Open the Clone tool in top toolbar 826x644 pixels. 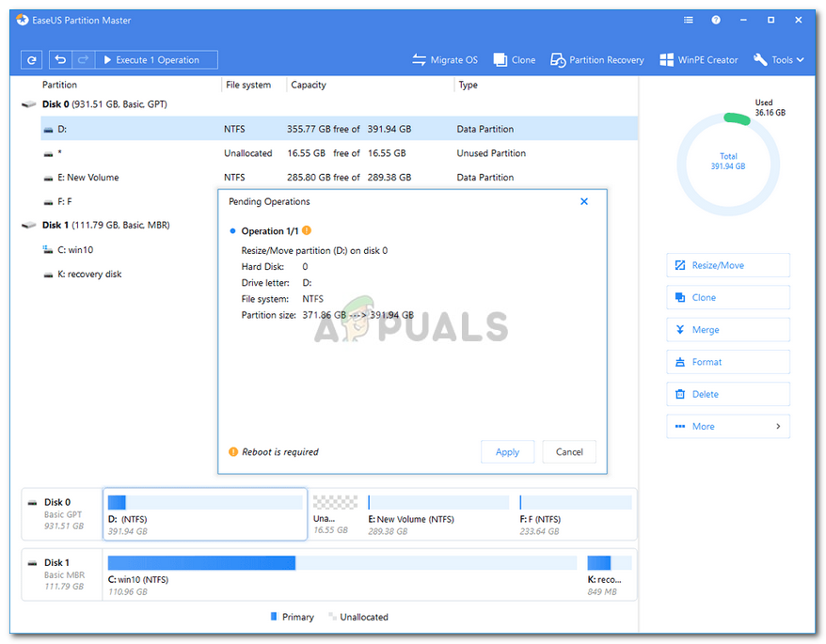coord(514,60)
